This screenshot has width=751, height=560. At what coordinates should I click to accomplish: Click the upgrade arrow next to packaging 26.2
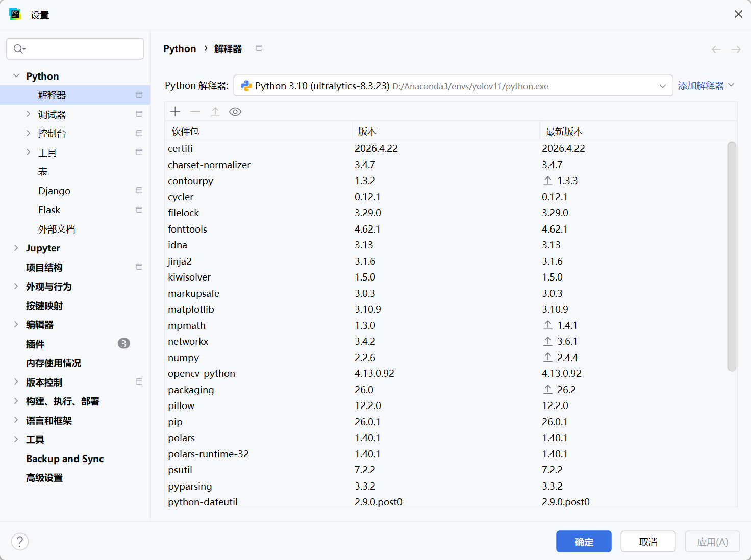[x=548, y=390]
